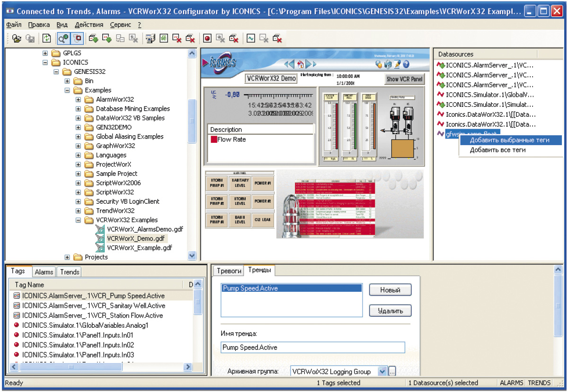Open the Файл menu
This screenshot has height=392, width=568.
click(15, 25)
